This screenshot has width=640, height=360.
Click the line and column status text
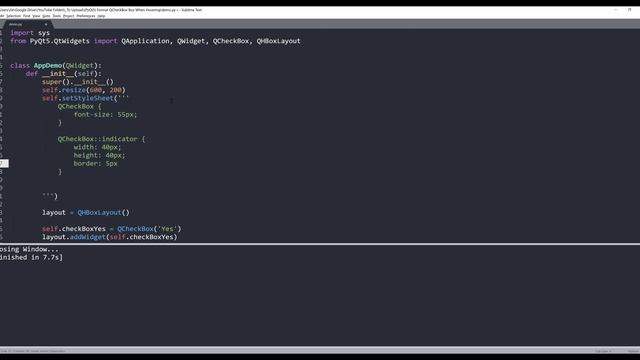[x=33, y=351]
